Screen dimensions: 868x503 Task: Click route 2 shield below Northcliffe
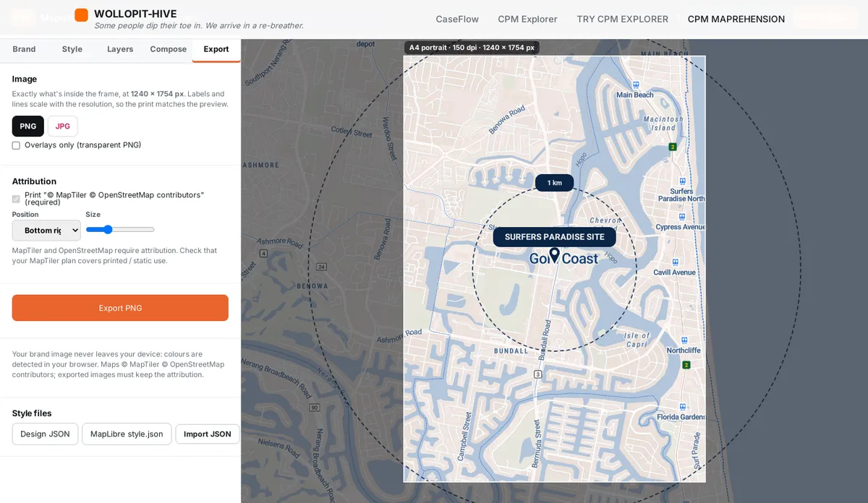click(x=686, y=365)
